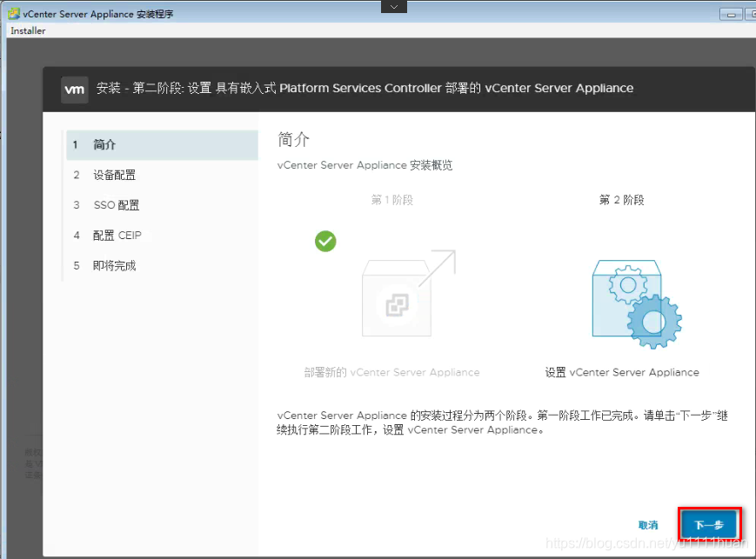Image resolution: width=756 pixels, height=559 pixels.
Task: Click the 设置 vCenter Server Appliance caption
Action: [x=622, y=372]
